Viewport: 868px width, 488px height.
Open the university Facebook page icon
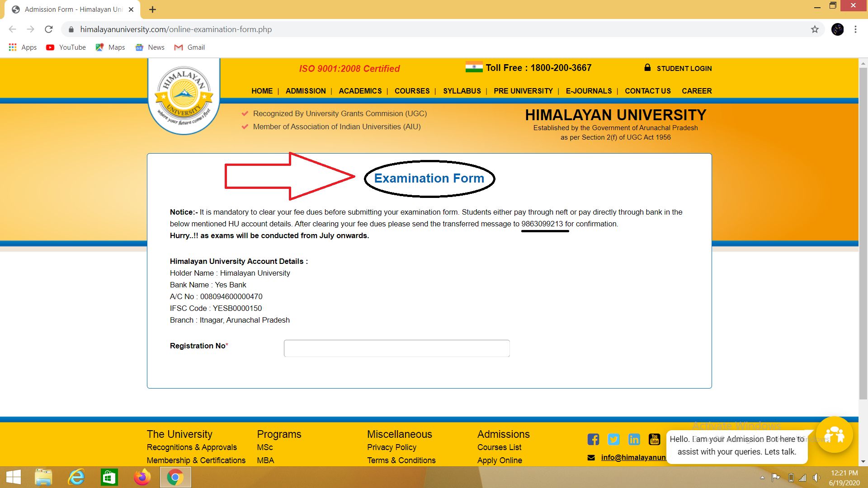click(593, 439)
